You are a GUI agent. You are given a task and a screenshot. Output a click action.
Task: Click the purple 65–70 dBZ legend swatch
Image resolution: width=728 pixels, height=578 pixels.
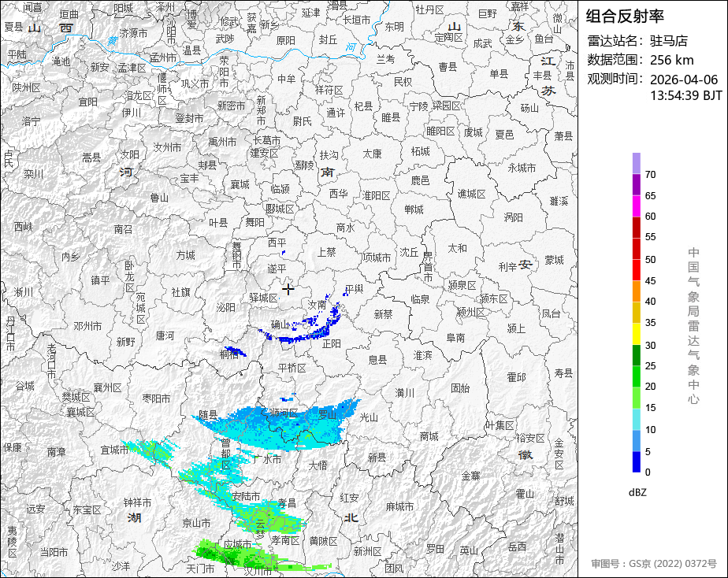coord(636,184)
